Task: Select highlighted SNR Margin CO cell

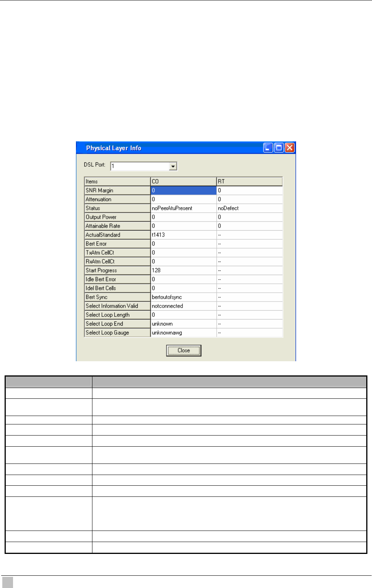Action: tap(183, 190)
